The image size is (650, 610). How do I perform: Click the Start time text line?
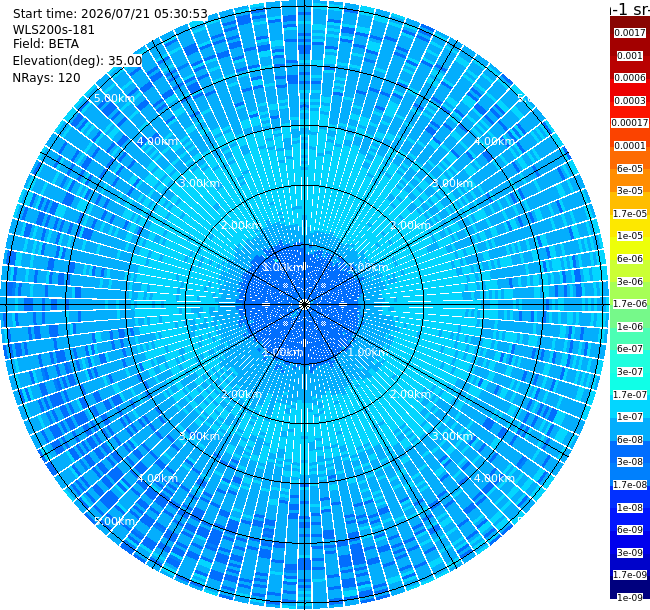point(110,14)
